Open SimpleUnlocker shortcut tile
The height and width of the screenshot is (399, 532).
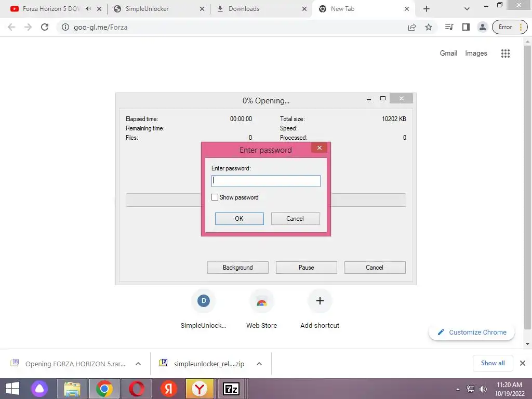[x=204, y=309]
